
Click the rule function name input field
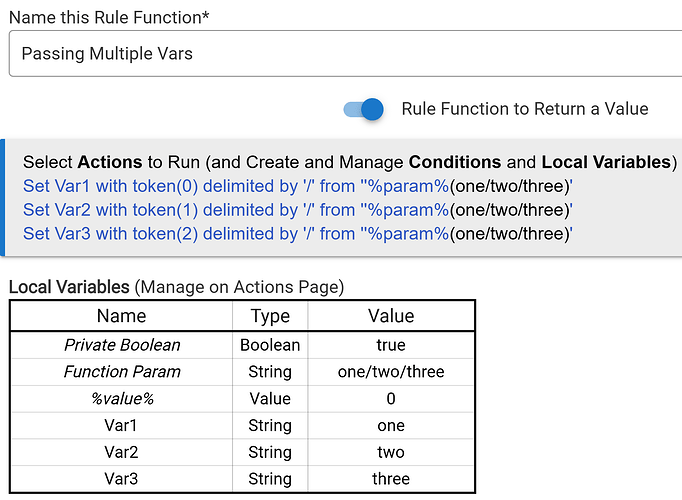[340, 53]
